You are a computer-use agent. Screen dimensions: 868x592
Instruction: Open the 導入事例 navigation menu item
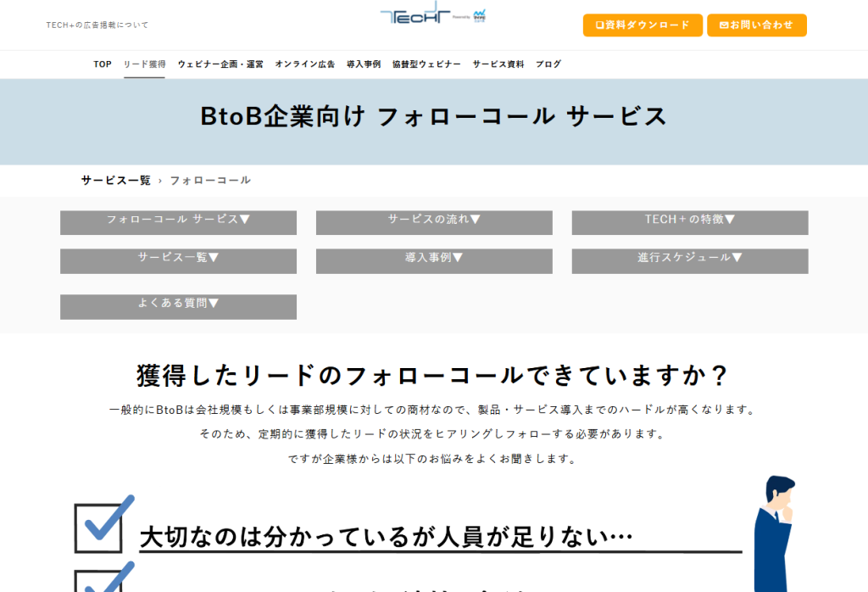point(364,64)
